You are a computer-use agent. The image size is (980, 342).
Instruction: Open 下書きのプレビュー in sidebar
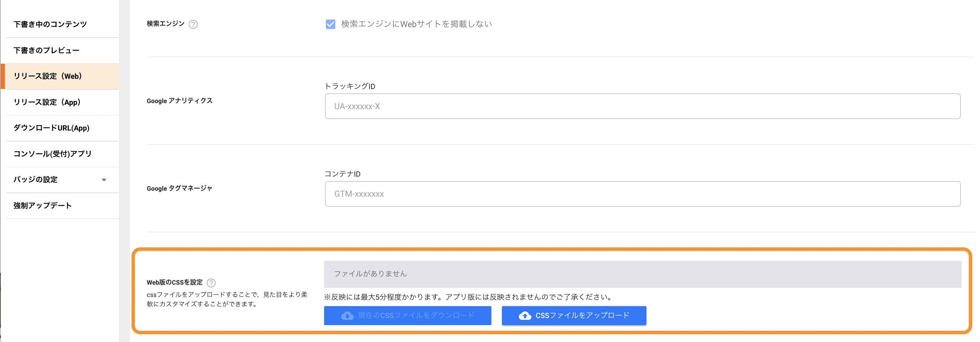click(x=63, y=50)
